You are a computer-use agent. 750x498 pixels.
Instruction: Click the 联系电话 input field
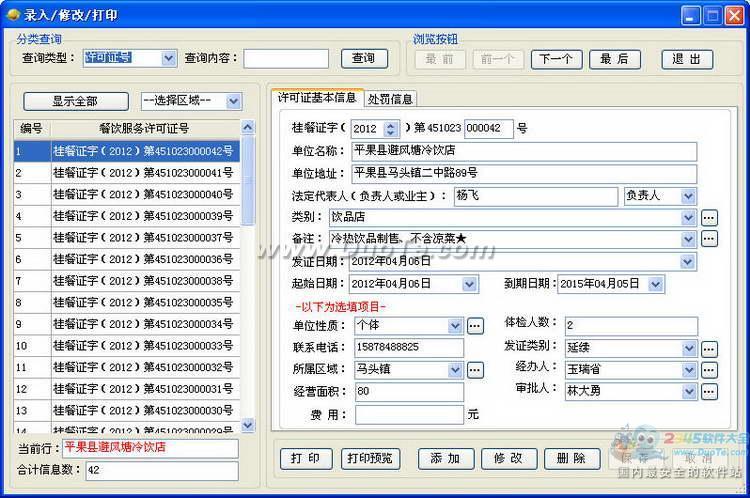(409, 348)
